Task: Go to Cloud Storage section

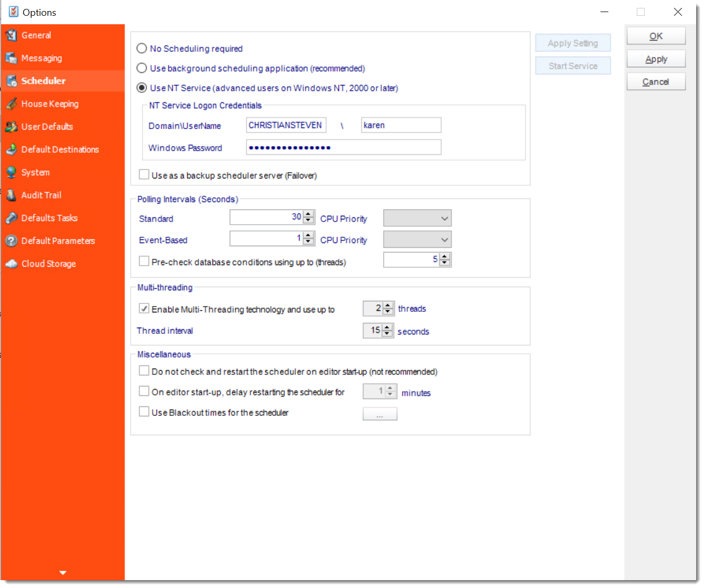Action: [x=63, y=264]
